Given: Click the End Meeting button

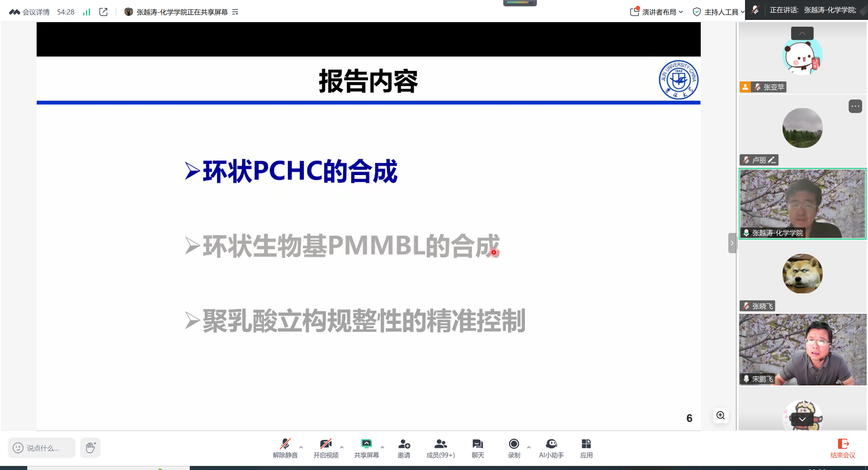Looking at the screenshot, I should [x=843, y=448].
